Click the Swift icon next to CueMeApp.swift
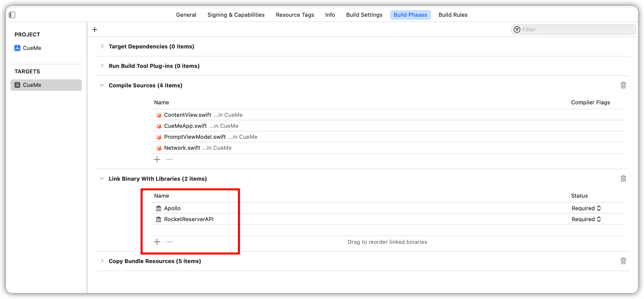The height and width of the screenshot is (299, 644). tap(158, 126)
